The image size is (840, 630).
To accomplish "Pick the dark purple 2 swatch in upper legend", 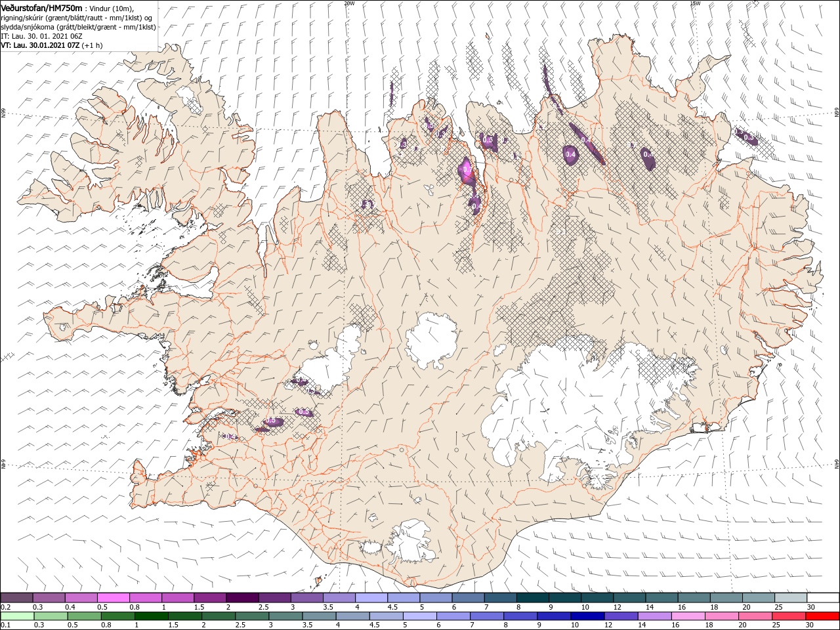I will [x=242, y=598].
